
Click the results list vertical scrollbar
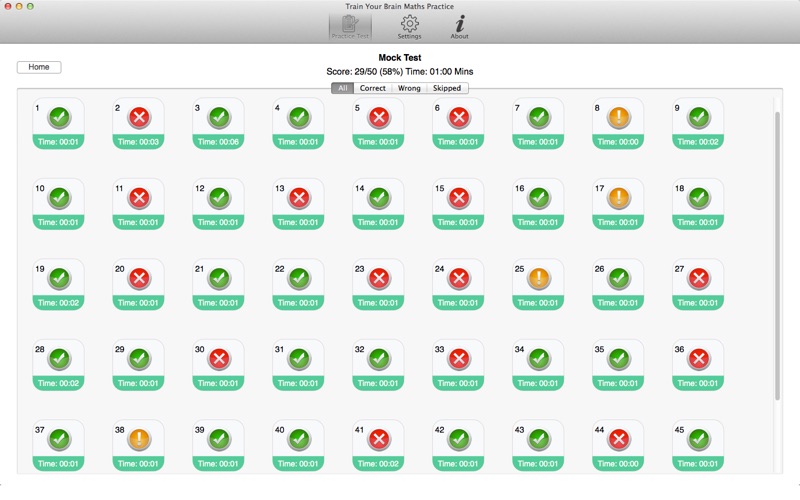(778, 255)
